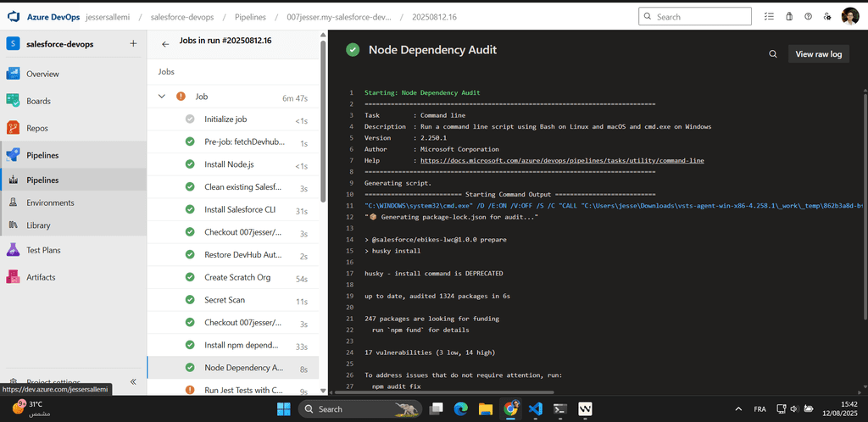Select the Pipelines hub in the sidebar
This screenshot has width=868, height=422.
click(x=73, y=155)
